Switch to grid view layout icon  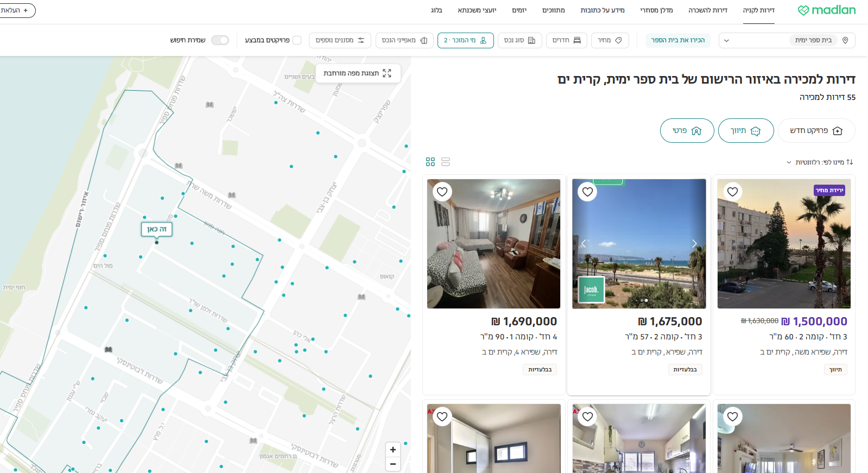tap(430, 162)
